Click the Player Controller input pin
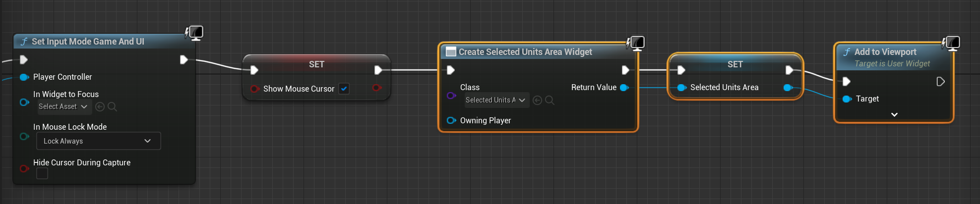The image size is (980, 204). click(x=24, y=77)
